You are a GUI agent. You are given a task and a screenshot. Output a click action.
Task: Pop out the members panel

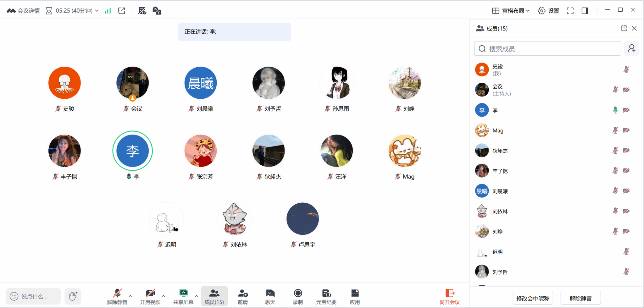(x=624, y=28)
